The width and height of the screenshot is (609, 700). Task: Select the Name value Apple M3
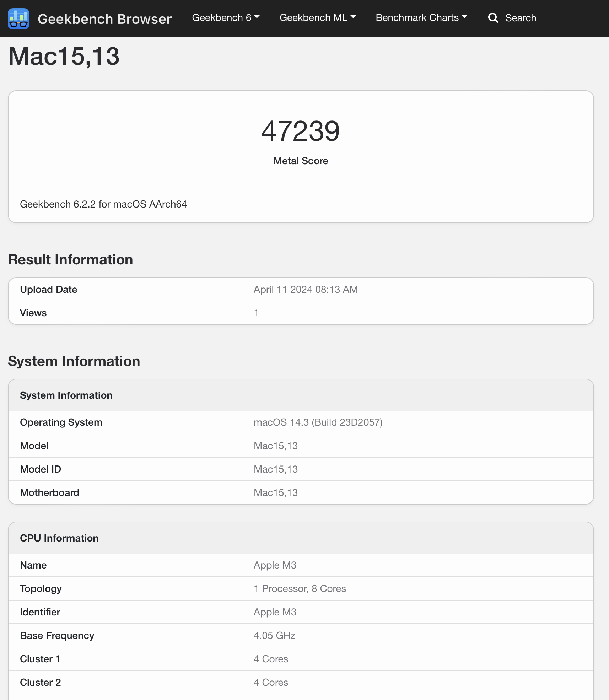(275, 565)
